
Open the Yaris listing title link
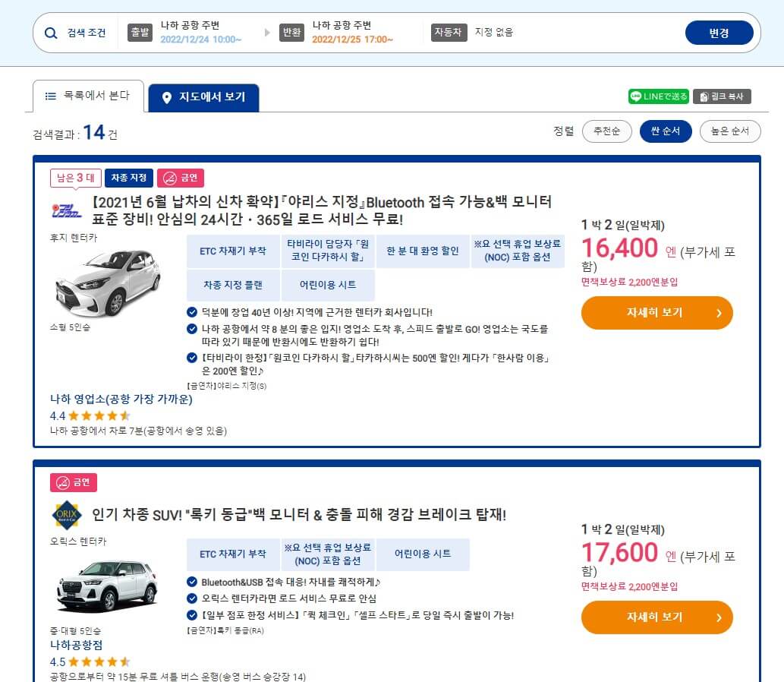pyautogui.click(x=322, y=210)
